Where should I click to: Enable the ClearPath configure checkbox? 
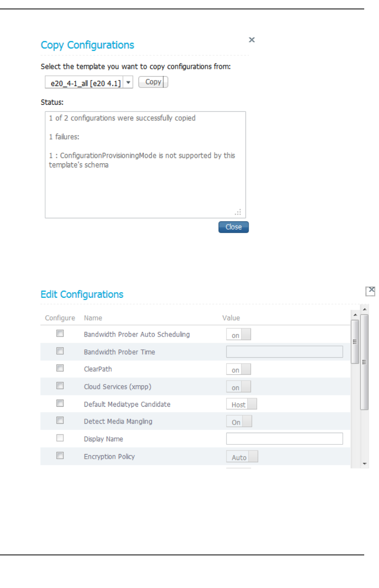point(60,368)
